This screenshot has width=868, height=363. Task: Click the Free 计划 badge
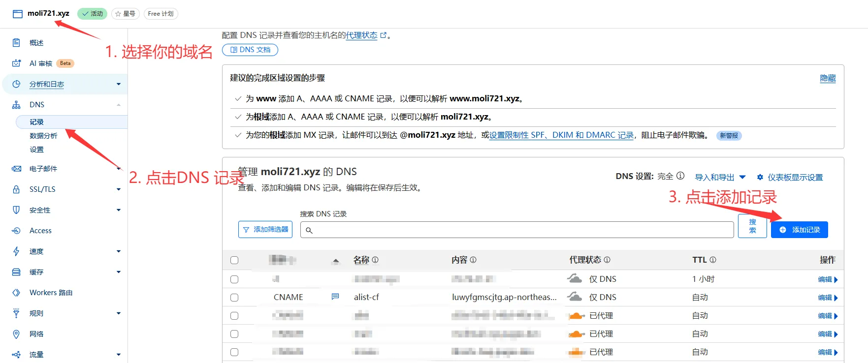point(161,14)
